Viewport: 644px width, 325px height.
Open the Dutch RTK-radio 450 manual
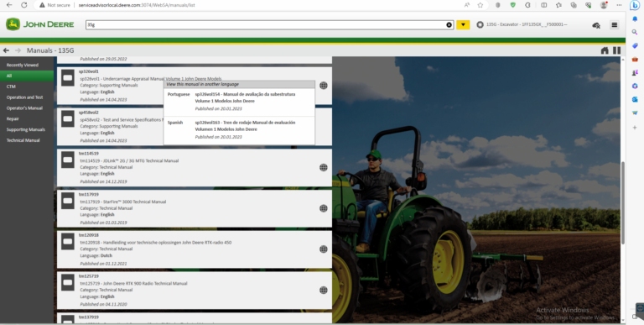[156, 243]
